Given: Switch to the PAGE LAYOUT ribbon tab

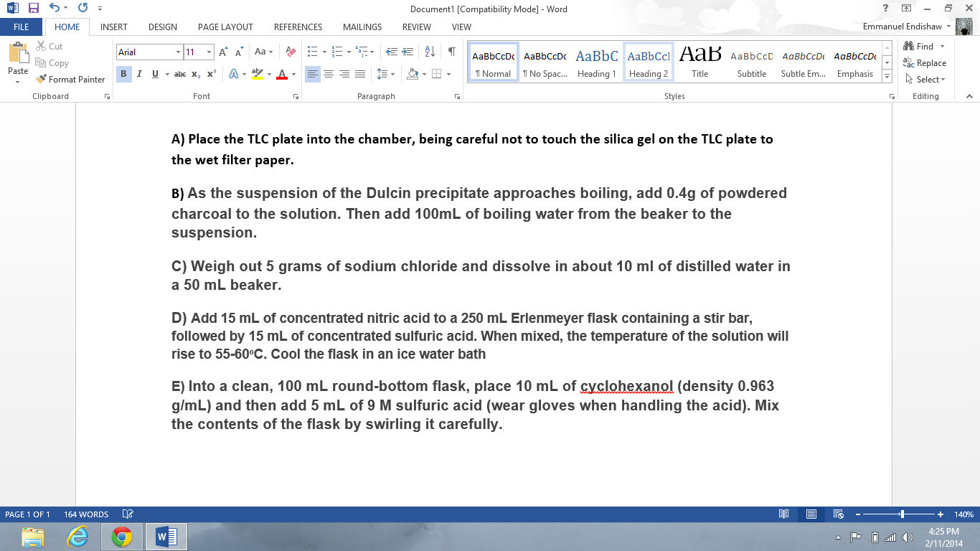Looking at the screenshot, I should (225, 27).
